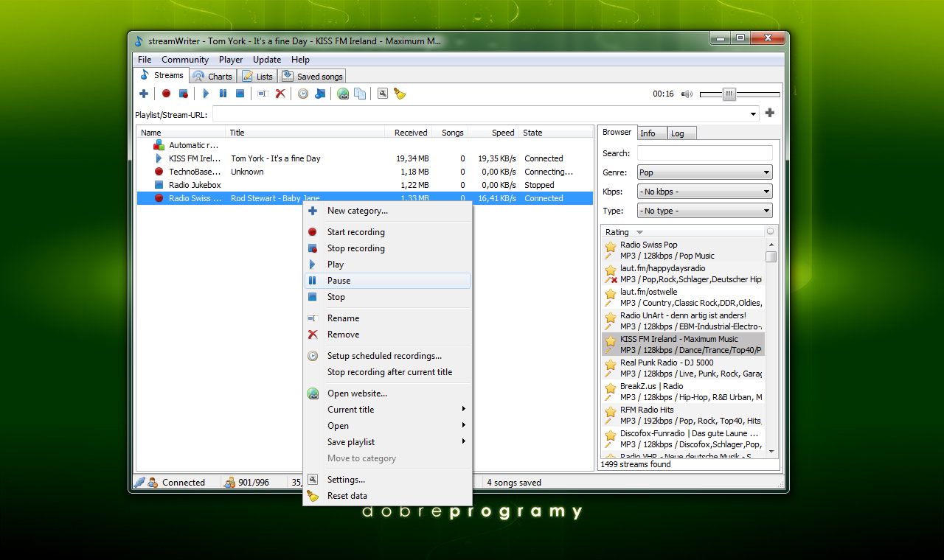Choose Stop in context menu

[x=387, y=297]
